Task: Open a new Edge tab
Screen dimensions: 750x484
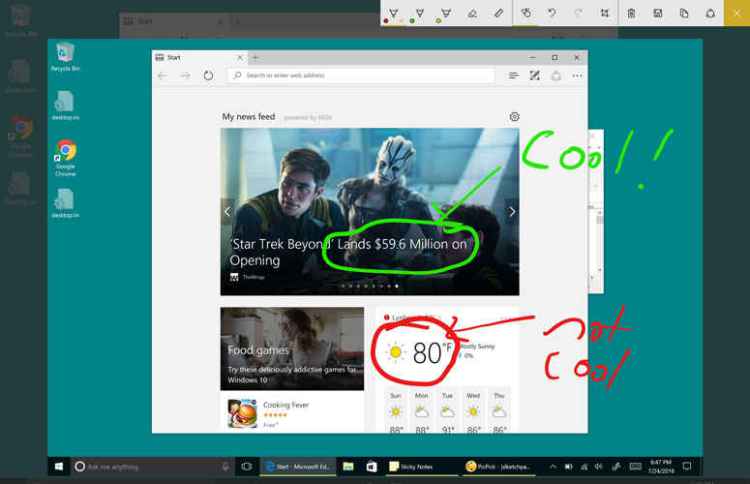Action: (255, 57)
